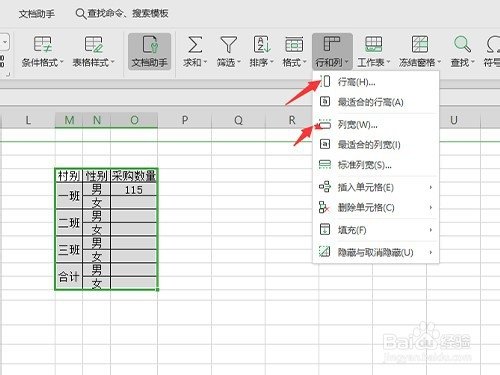Open the 条件格式 conditional formatting icon
Screen dimensions: 500x375
(x=43, y=45)
